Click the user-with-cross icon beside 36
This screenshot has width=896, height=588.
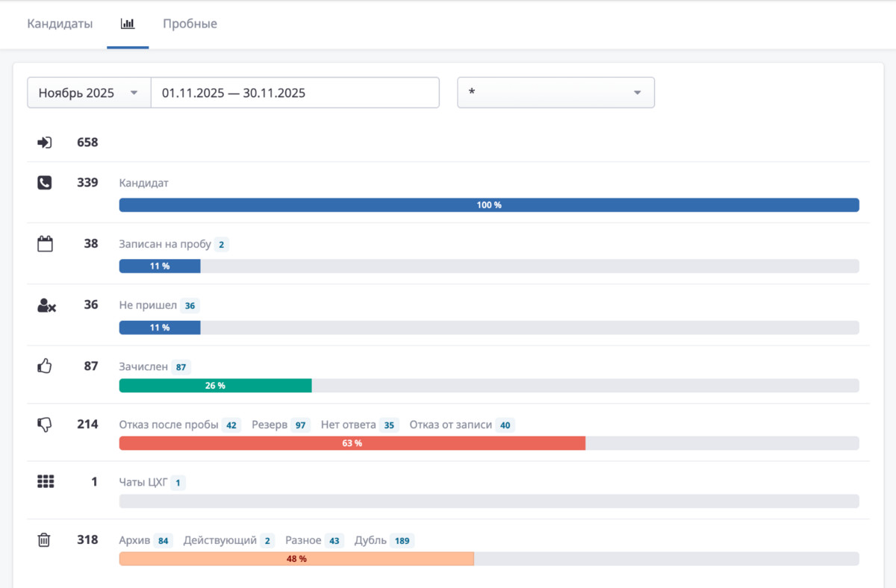46,305
